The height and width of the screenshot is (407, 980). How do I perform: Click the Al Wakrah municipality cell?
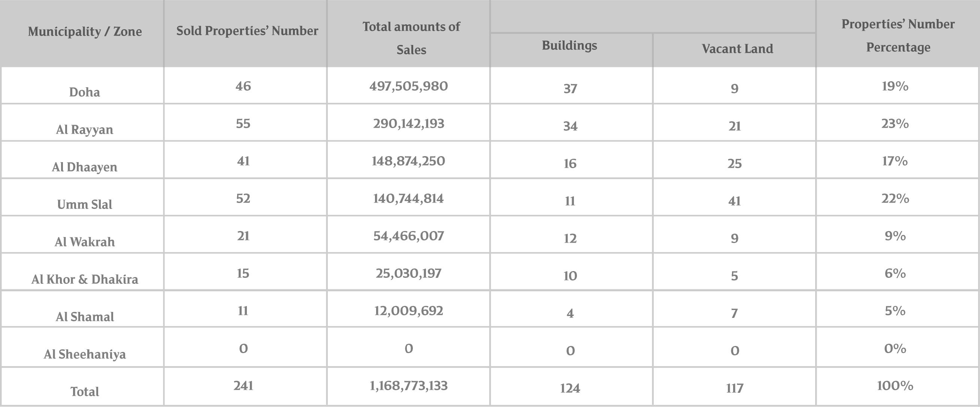click(x=84, y=242)
